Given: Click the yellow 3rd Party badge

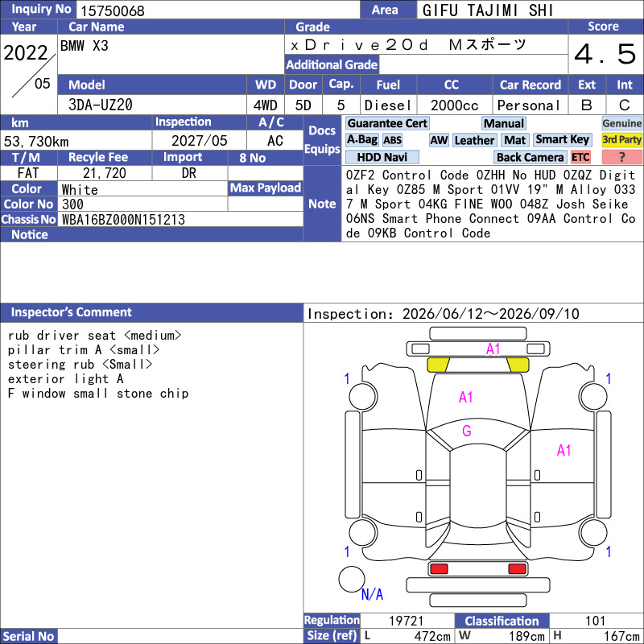Looking at the screenshot, I should point(621,139).
